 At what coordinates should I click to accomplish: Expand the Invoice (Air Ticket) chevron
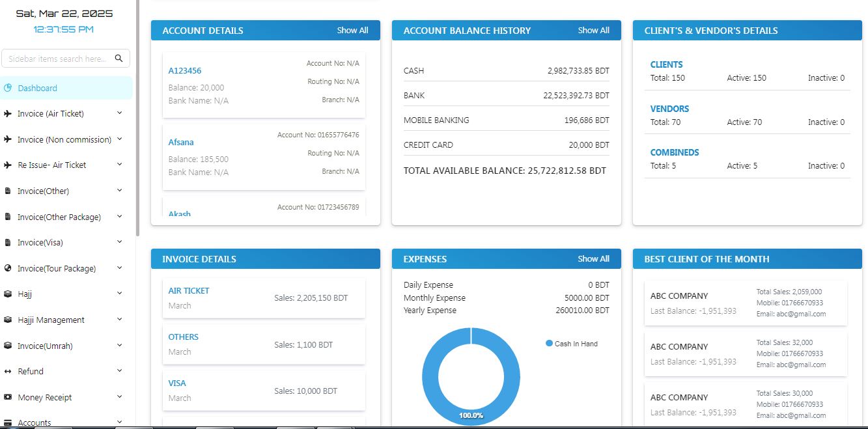pyautogui.click(x=119, y=113)
